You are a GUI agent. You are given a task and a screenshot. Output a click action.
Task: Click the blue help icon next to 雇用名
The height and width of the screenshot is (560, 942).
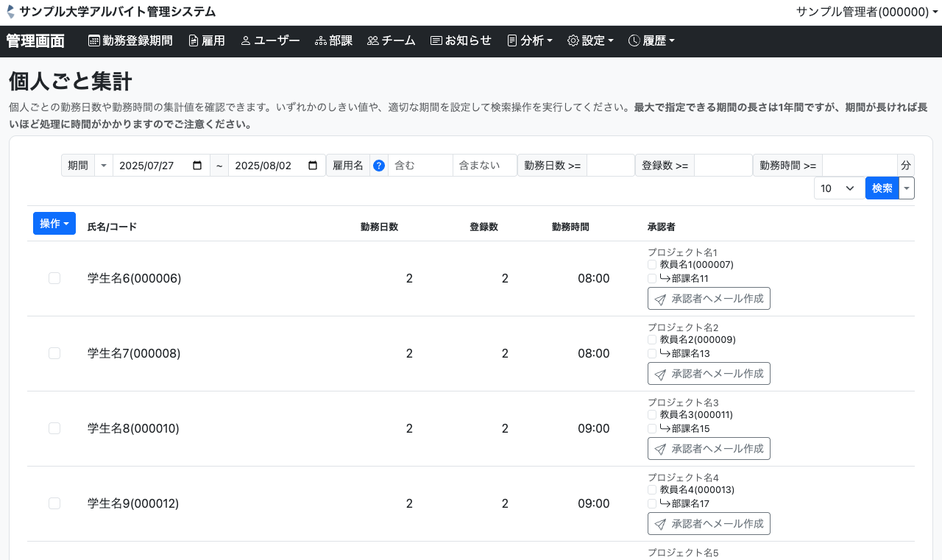pyautogui.click(x=379, y=166)
